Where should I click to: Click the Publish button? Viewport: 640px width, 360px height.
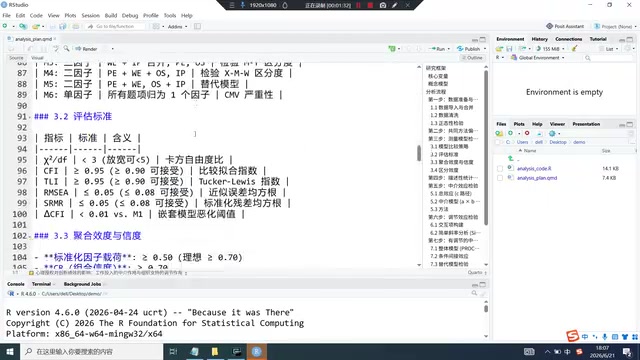(x=469, y=49)
